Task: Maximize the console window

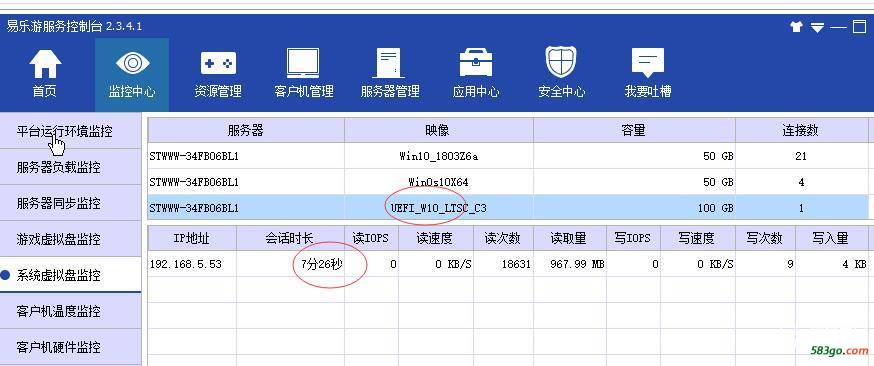Action: tap(860, 27)
